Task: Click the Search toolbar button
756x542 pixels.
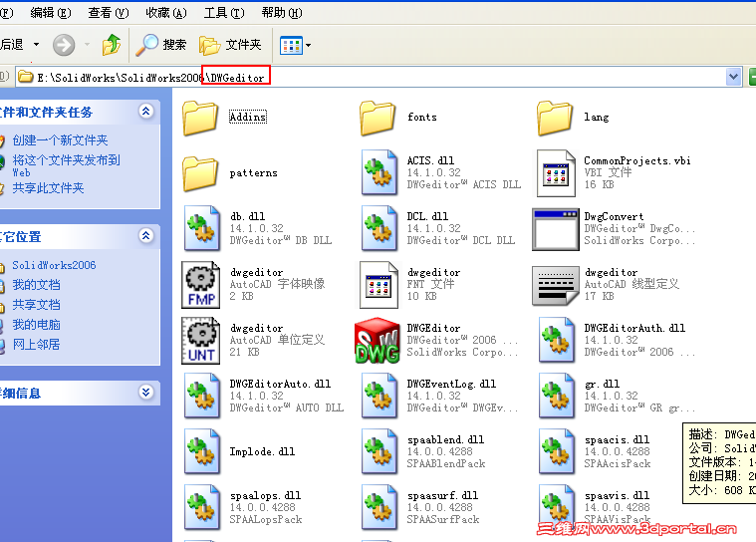Action: pos(160,45)
